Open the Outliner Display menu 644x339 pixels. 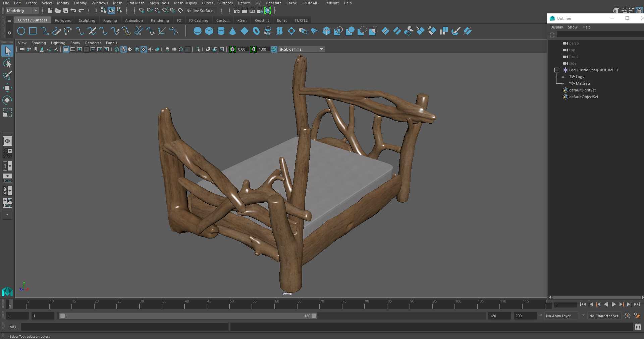(556, 27)
